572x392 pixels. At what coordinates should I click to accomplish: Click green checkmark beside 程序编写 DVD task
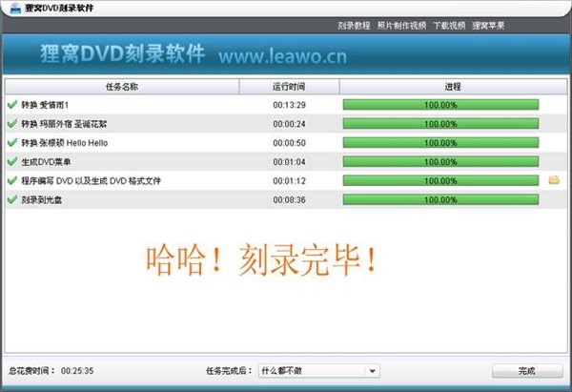click(12, 180)
